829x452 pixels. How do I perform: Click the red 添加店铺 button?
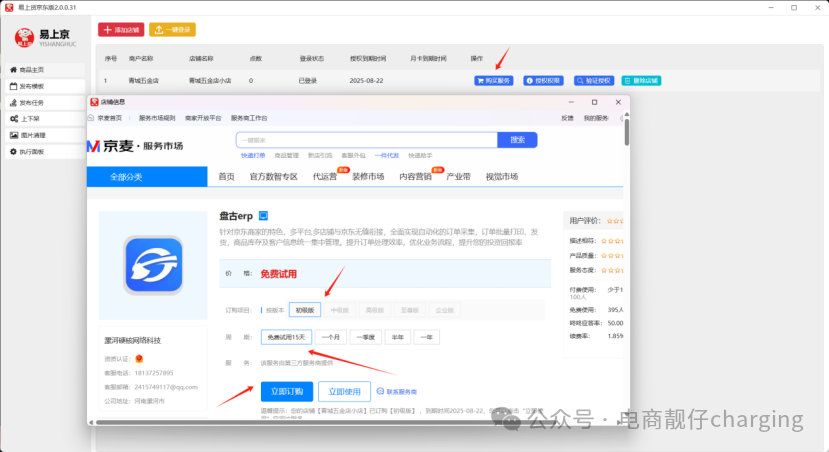(x=121, y=30)
